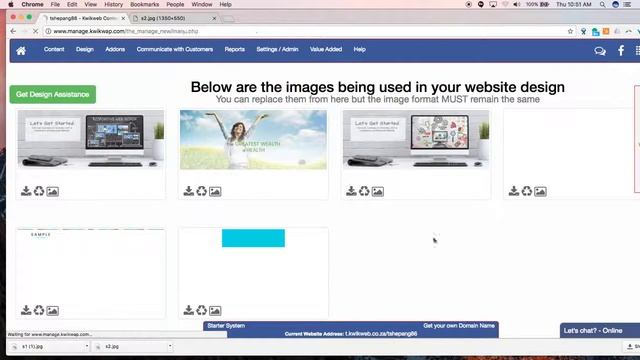Replace picture of the SAMPLE image
This screenshot has width=640, height=360.
coord(52,311)
